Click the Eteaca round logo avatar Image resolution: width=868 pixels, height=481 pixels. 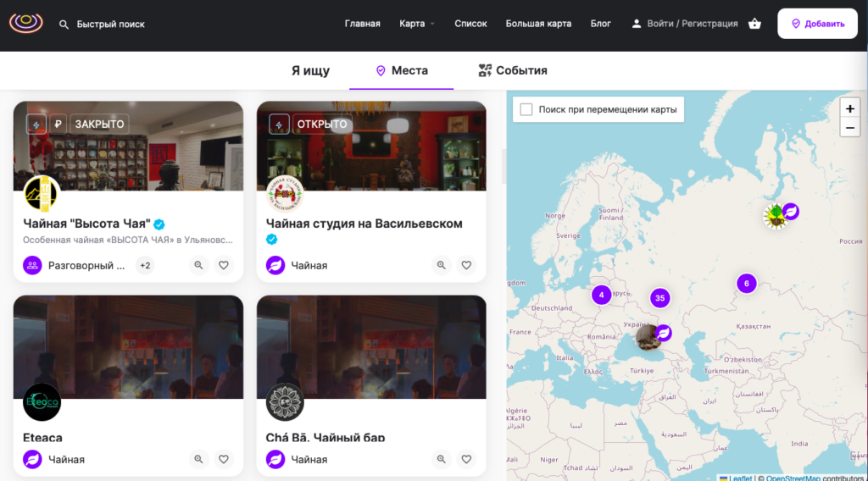pyautogui.click(x=42, y=402)
